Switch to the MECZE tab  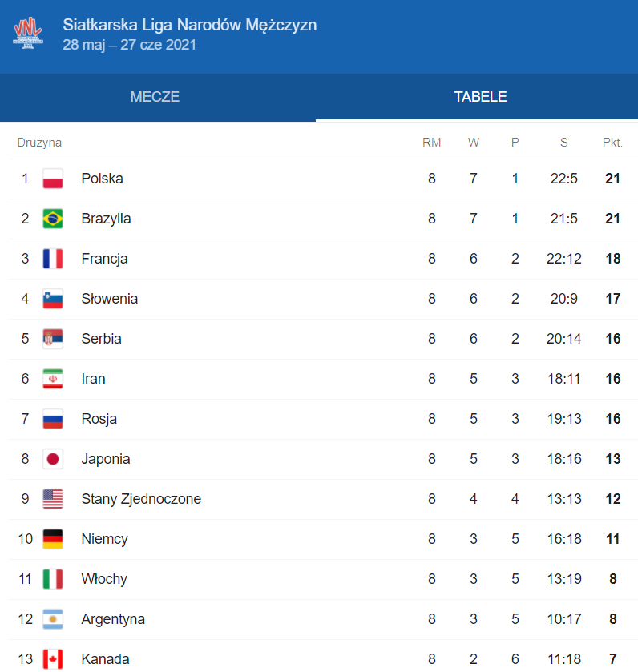coord(155,97)
